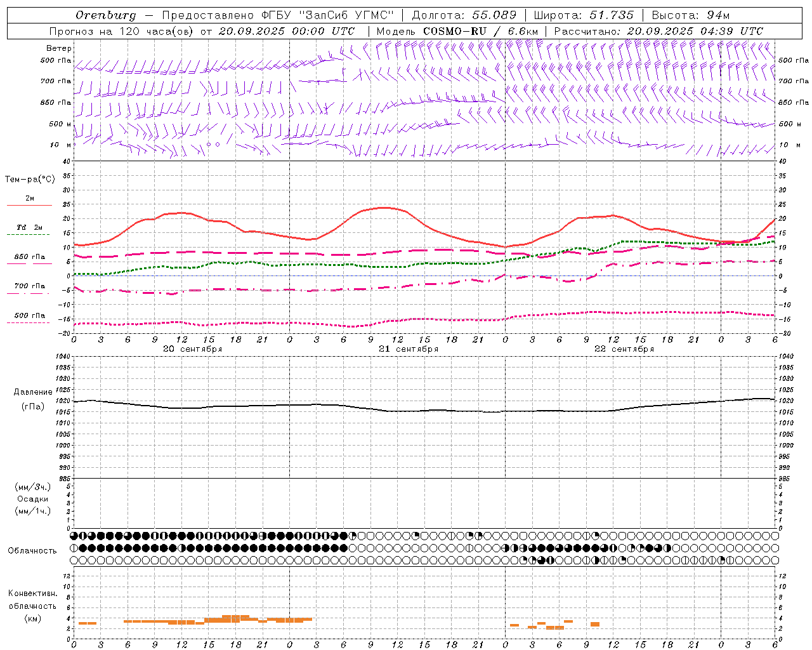Click the forecast line Прогноз на 120 часа(ов)
Image resolution: width=812 pixels, height=650 pixels.
coord(122,31)
